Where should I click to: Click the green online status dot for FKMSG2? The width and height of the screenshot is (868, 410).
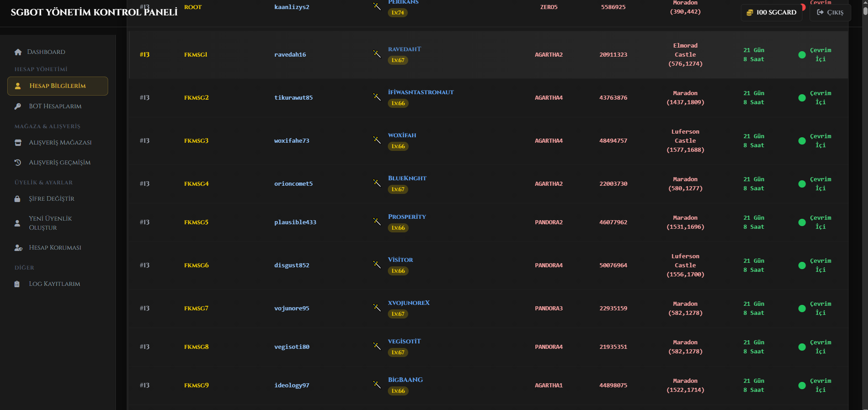click(802, 98)
